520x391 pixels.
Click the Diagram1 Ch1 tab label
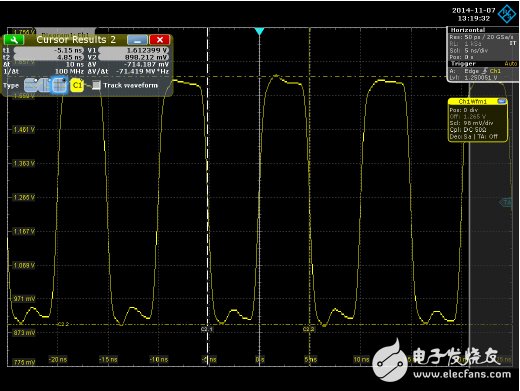tap(65, 33)
